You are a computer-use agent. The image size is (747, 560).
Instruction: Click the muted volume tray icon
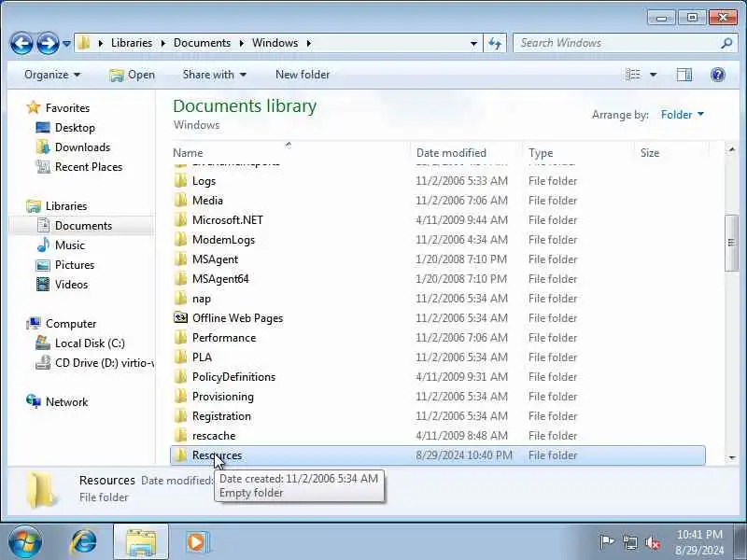(653, 542)
